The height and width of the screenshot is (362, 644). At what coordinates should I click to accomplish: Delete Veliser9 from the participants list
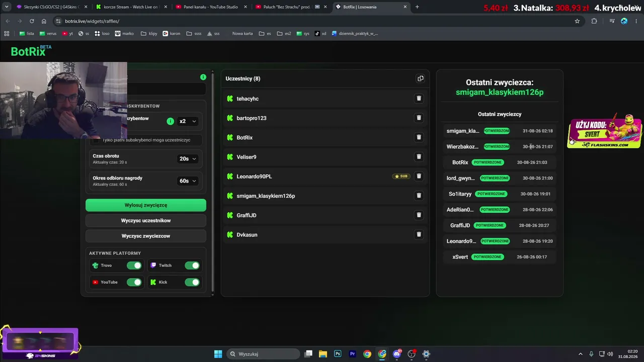coord(419,157)
